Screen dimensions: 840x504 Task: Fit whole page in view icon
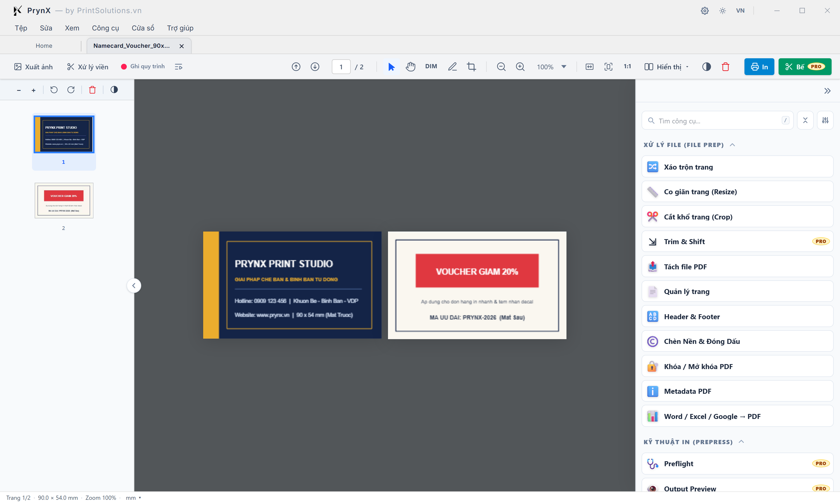(608, 67)
